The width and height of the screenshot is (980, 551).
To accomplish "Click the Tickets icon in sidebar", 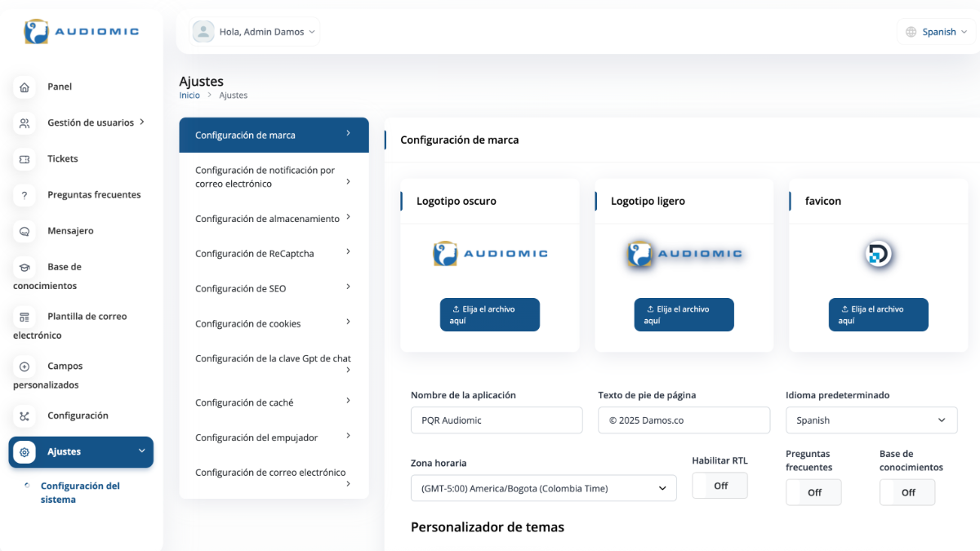I will [x=24, y=159].
